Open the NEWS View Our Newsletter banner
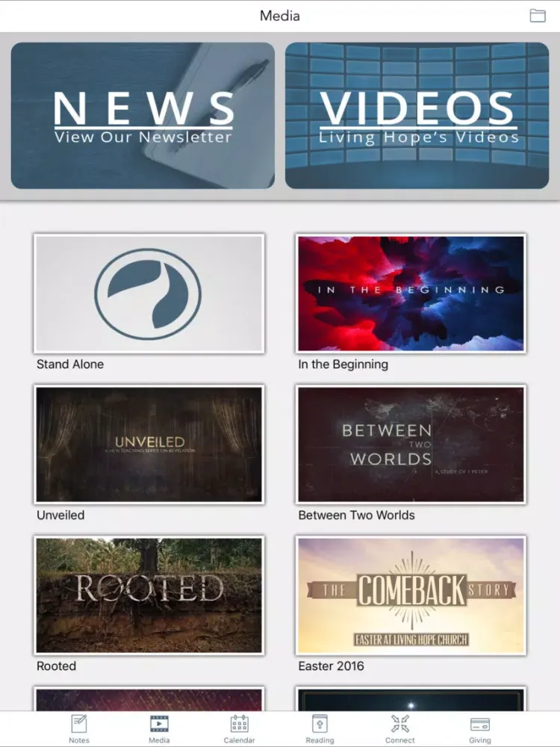This screenshot has height=747, width=560. coord(143,116)
